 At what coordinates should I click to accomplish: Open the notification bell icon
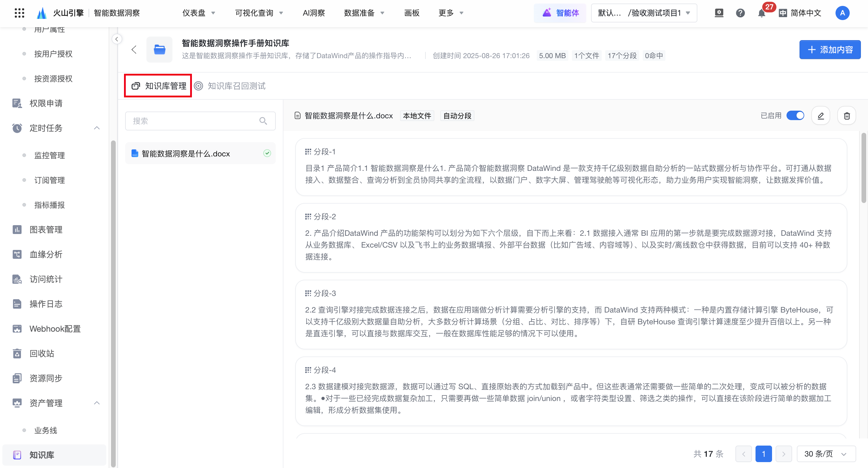tap(761, 13)
